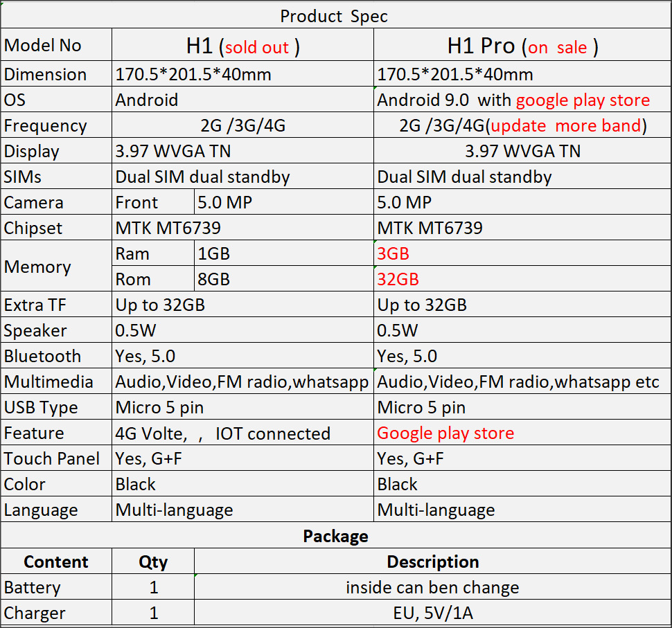Click the 'Memory' row label
Image resolution: width=672 pixels, height=628 pixels.
point(56,266)
